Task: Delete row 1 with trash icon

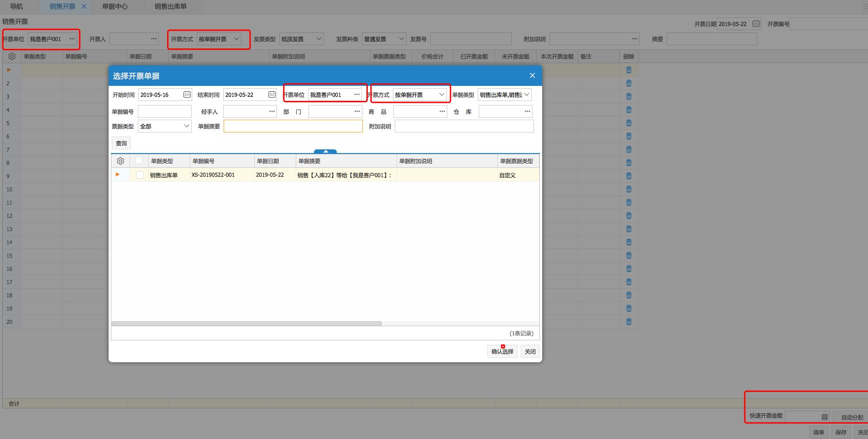Action: coord(629,70)
